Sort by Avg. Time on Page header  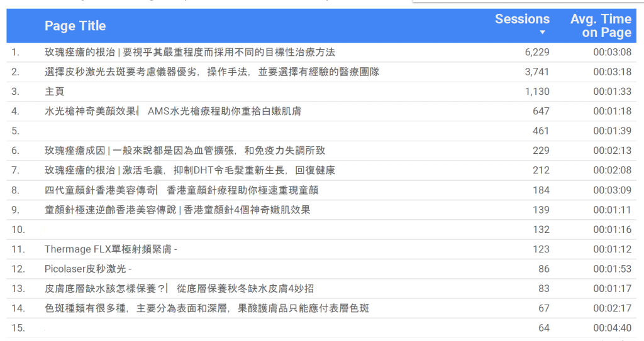pos(600,26)
